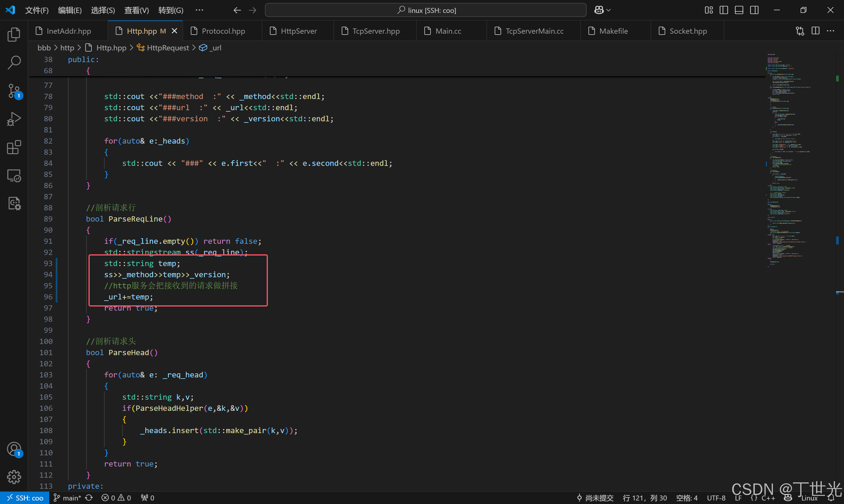Screen dimensions: 844x504
Task: Open the 文件(F) menu
Action: coord(37,10)
